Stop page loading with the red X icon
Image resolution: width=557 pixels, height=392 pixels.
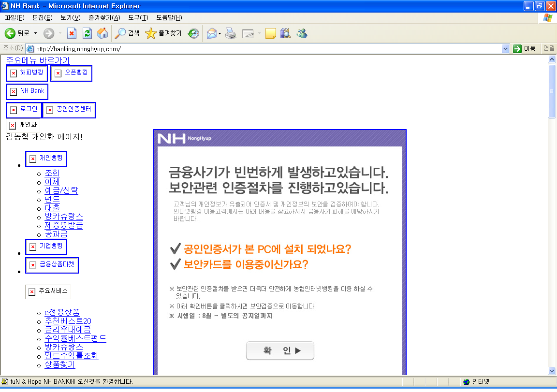[x=72, y=33]
